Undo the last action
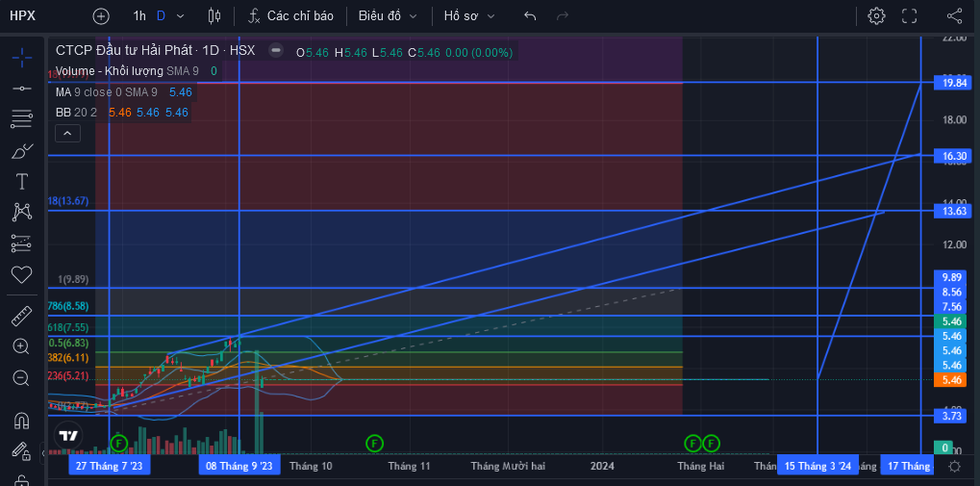 [530, 15]
